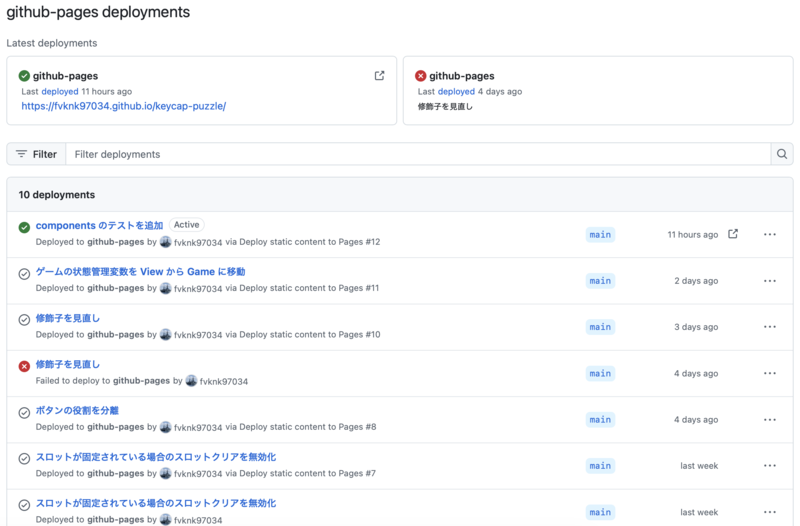Click 'deployed' link in 11 hours ago card
The image size is (800, 526).
[60, 91]
